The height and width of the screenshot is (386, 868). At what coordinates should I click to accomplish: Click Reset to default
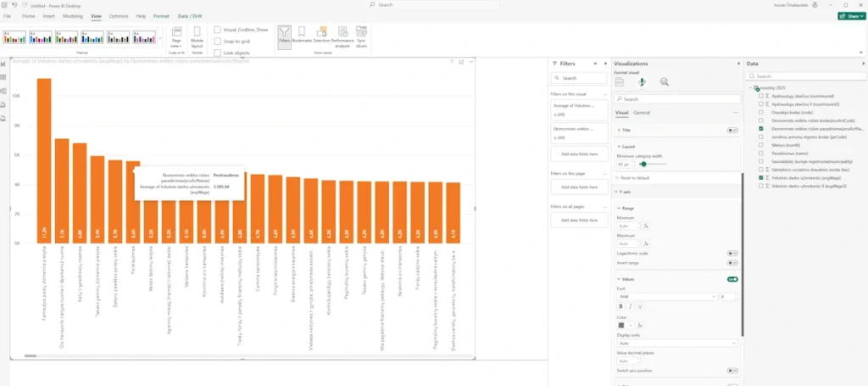pyautogui.click(x=634, y=178)
